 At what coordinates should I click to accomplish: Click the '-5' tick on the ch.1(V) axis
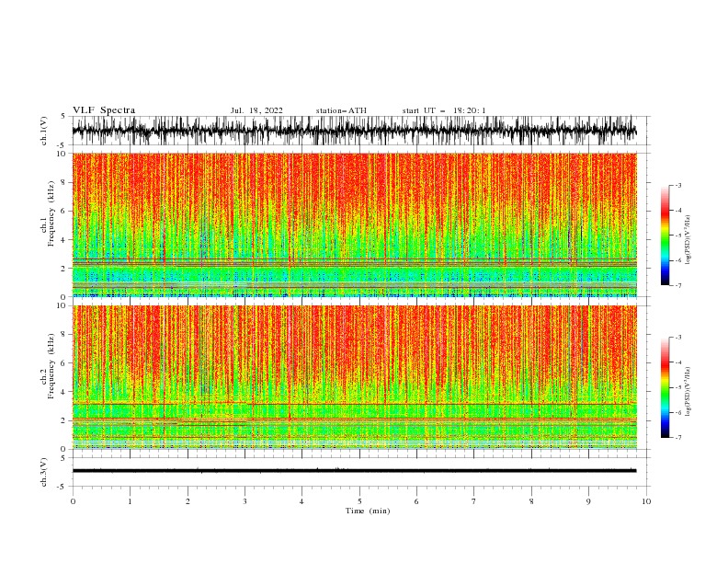tap(61, 145)
